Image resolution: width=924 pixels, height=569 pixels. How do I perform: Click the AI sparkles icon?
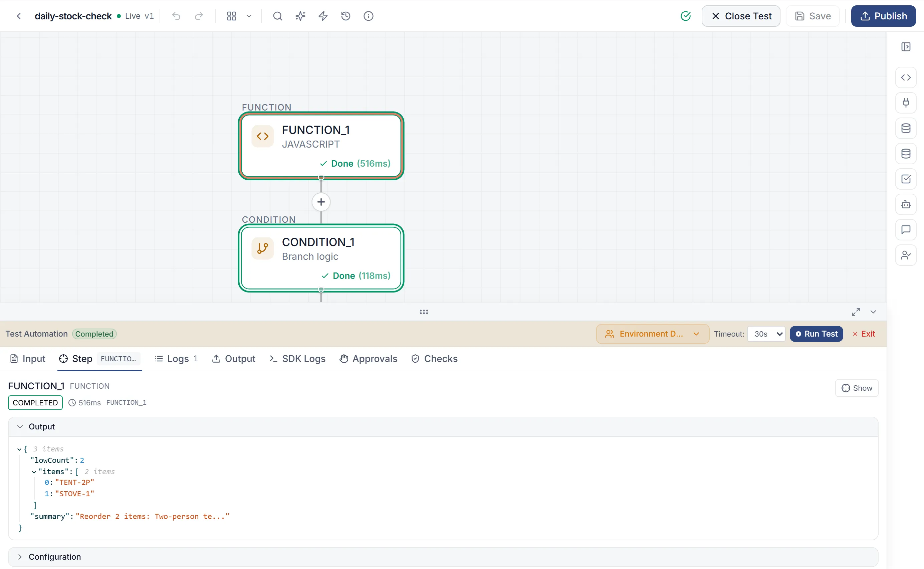tap(300, 16)
